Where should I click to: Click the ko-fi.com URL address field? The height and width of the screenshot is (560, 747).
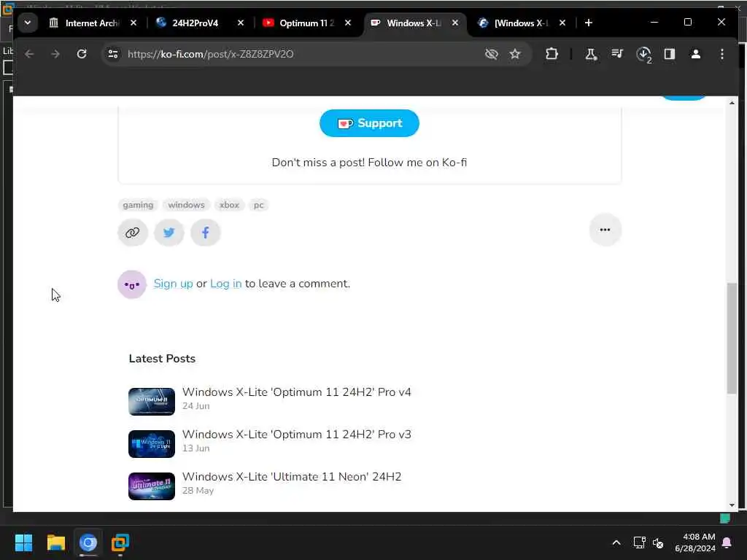click(210, 54)
